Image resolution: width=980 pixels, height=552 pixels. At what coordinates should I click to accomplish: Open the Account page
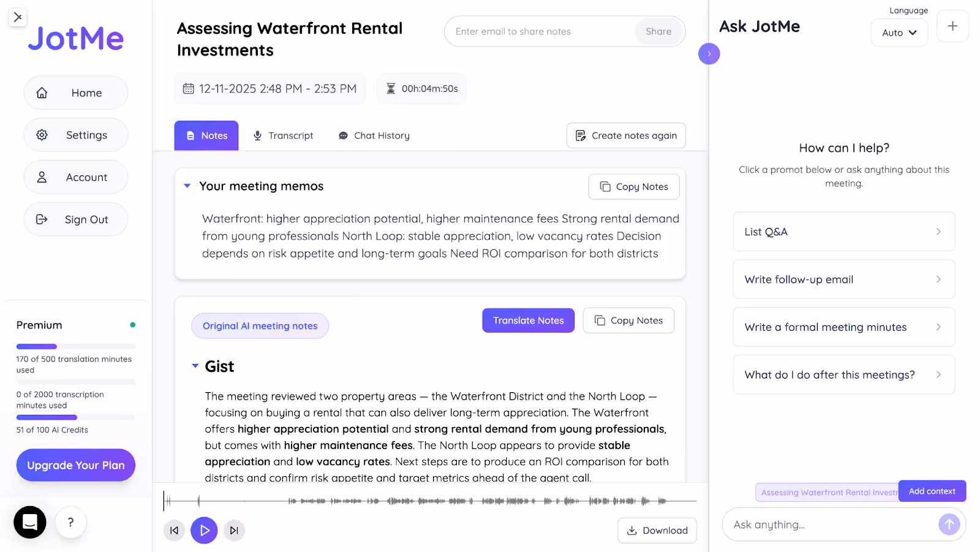pos(76,177)
